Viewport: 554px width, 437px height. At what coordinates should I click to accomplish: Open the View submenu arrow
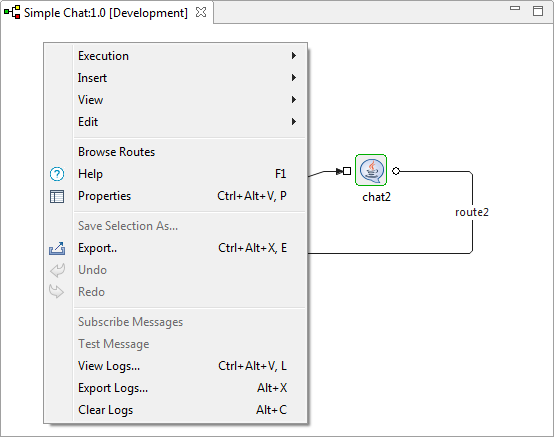(294, 100)
